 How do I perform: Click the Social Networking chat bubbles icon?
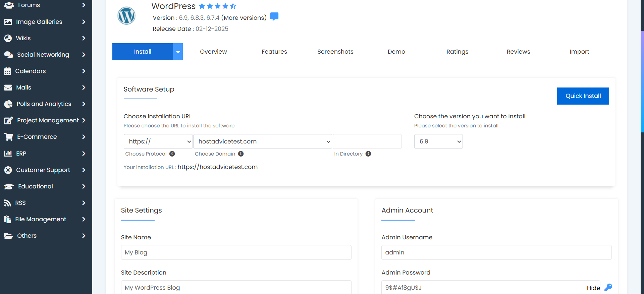(x=8, y=55)
